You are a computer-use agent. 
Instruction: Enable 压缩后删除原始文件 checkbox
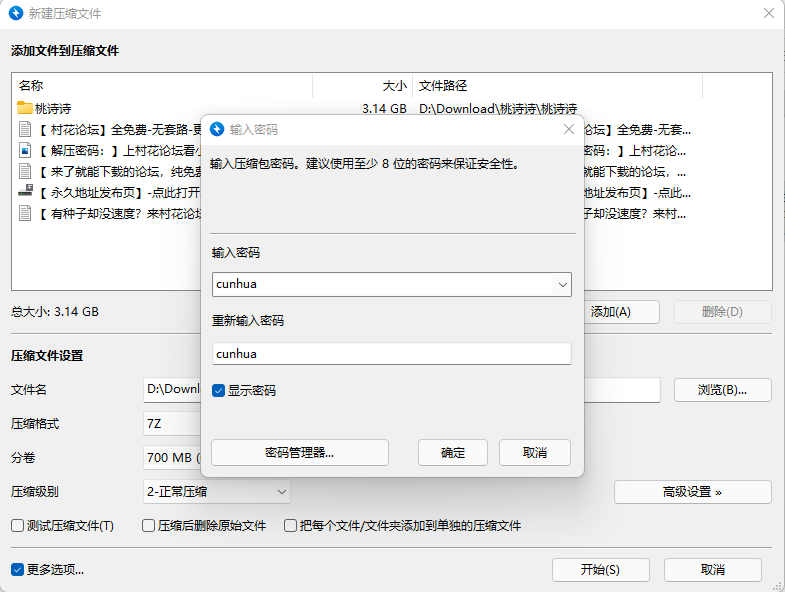pos(148,525)
